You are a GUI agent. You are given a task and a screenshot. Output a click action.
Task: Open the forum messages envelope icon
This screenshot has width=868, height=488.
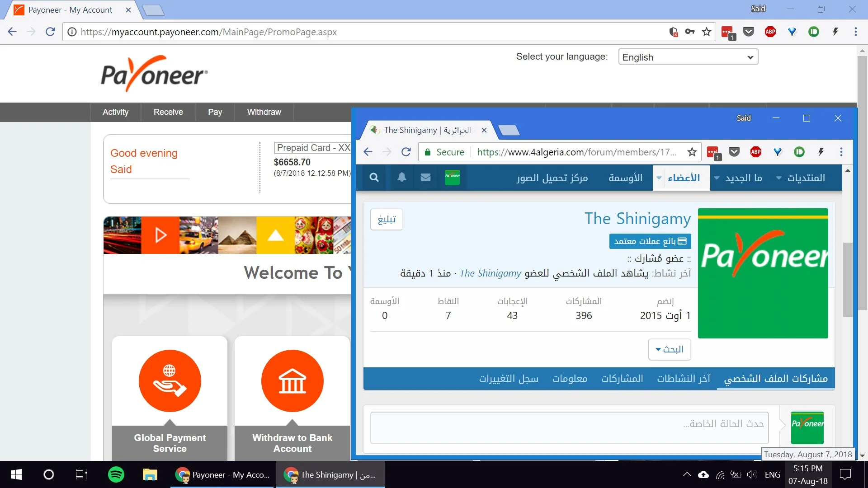pos(425,178)
